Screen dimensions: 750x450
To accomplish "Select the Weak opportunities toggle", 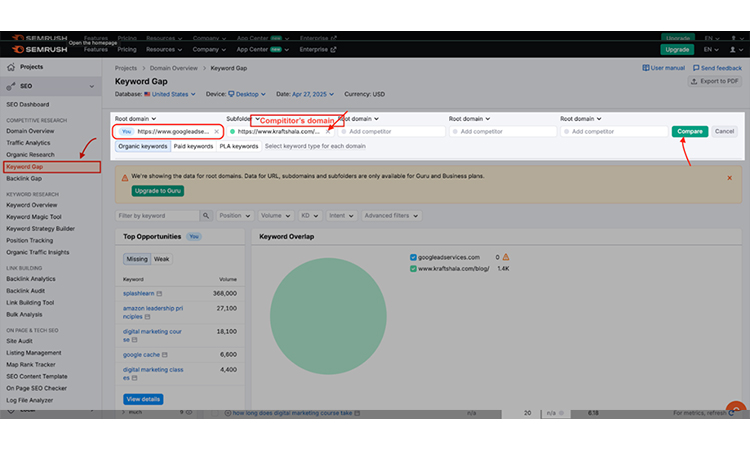I will click(161, 259).
